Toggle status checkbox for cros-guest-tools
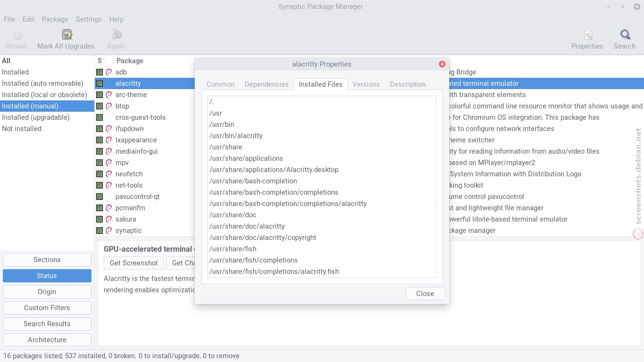 coord(99,117)
